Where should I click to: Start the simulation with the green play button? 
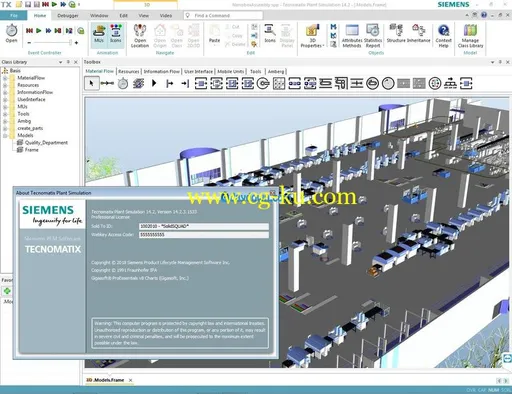point(39,31)
